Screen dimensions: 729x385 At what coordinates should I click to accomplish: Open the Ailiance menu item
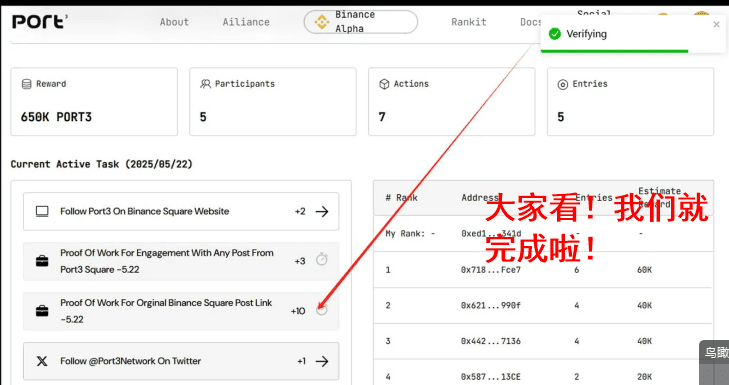click(246, 22)
